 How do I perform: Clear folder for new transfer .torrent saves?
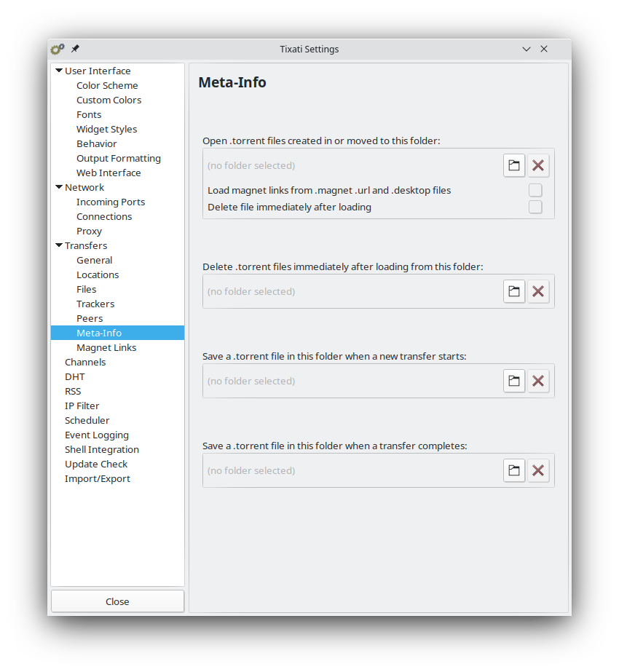point(538,380)
